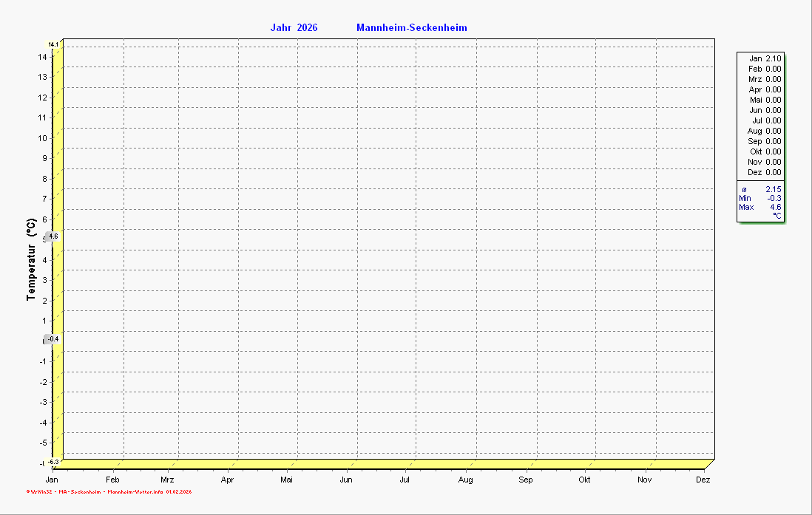Click the Feb 0.00 legend entry
The width and height of the screenshot is (812, 515).
[765, 69]
